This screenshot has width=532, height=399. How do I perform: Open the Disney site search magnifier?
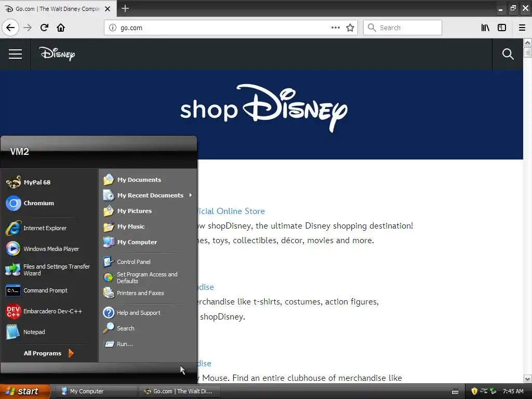pos(508,54)
